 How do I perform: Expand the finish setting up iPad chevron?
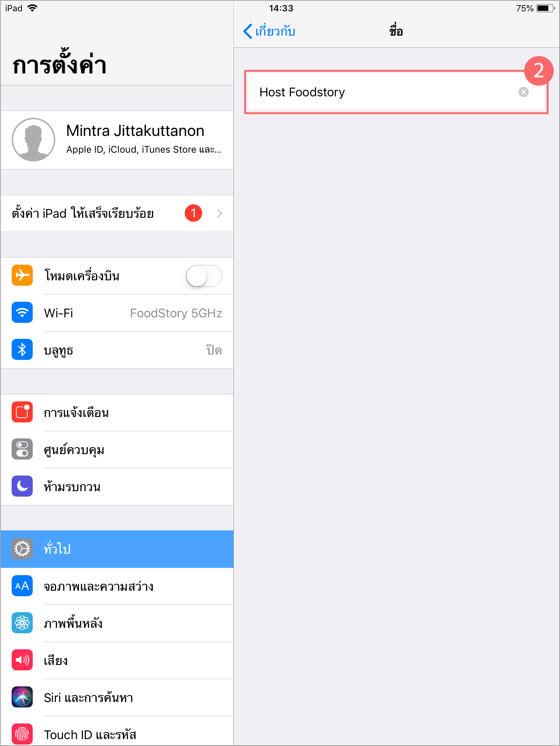click(219, 213)
